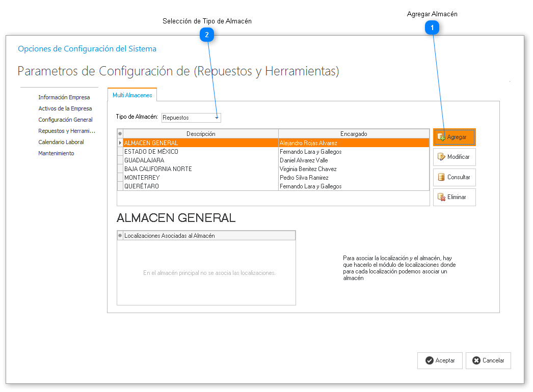Open the Configuración General section

[x=65, y=120]
